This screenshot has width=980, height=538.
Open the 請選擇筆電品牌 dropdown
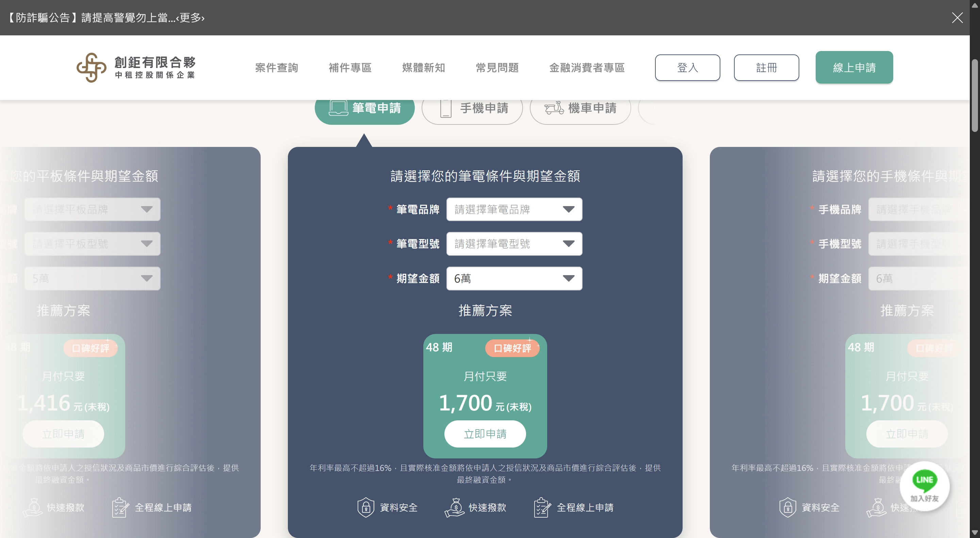[514, 209]
